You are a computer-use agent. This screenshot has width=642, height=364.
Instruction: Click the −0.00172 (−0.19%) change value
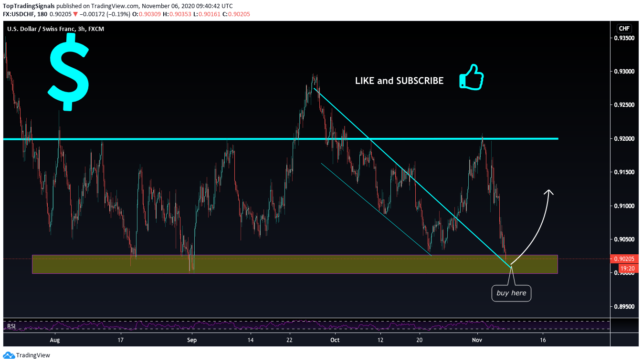click(105, 14)
